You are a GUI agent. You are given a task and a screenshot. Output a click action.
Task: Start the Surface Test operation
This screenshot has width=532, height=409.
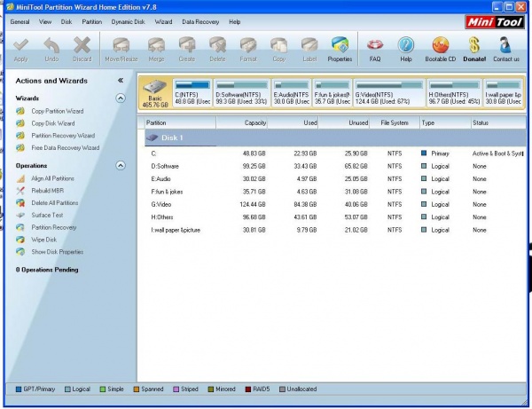pyautogui.click(x=46, y=215)
